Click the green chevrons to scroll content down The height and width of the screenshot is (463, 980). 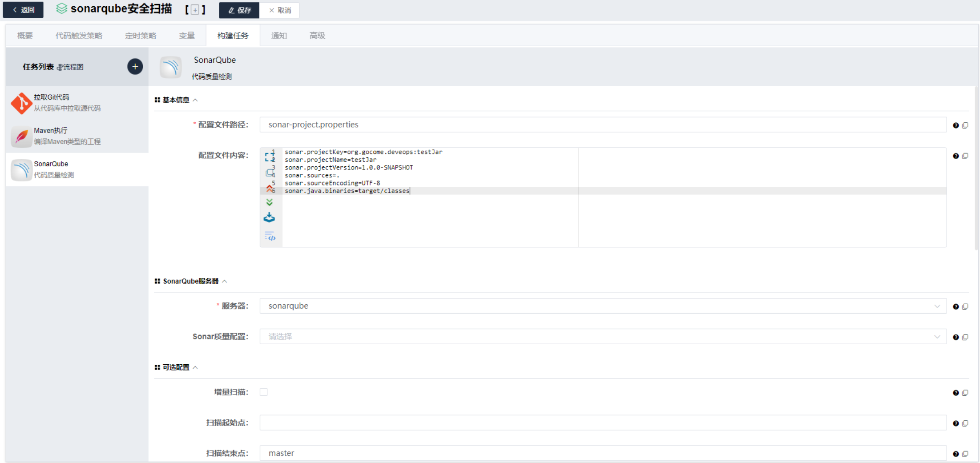(x=270, y=202)
